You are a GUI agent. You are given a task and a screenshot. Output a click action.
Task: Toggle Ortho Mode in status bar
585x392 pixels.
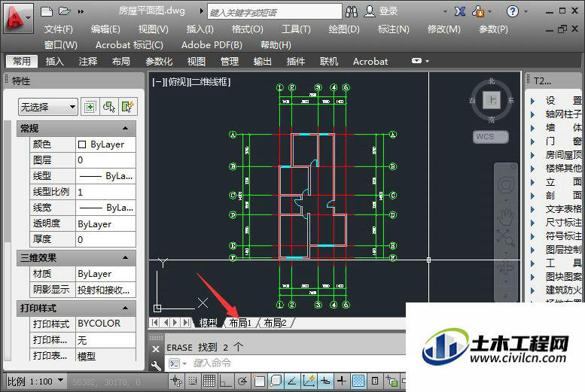coord(226,381)
